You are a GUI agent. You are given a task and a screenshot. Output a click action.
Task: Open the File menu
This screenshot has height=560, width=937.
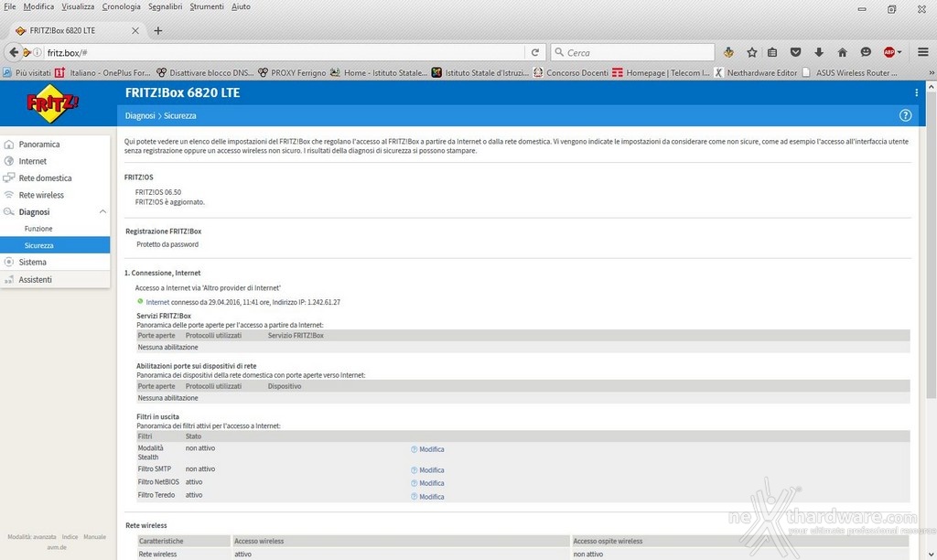click(9, 6)
